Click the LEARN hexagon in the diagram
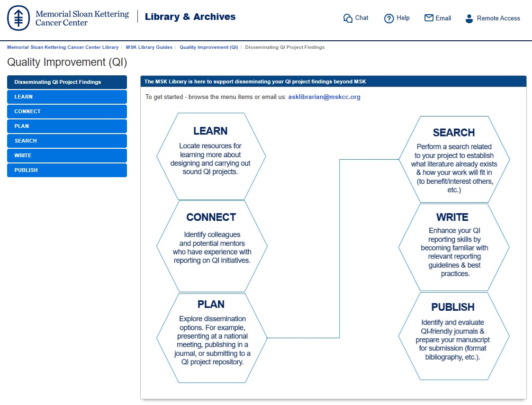 tap(211, 156)
